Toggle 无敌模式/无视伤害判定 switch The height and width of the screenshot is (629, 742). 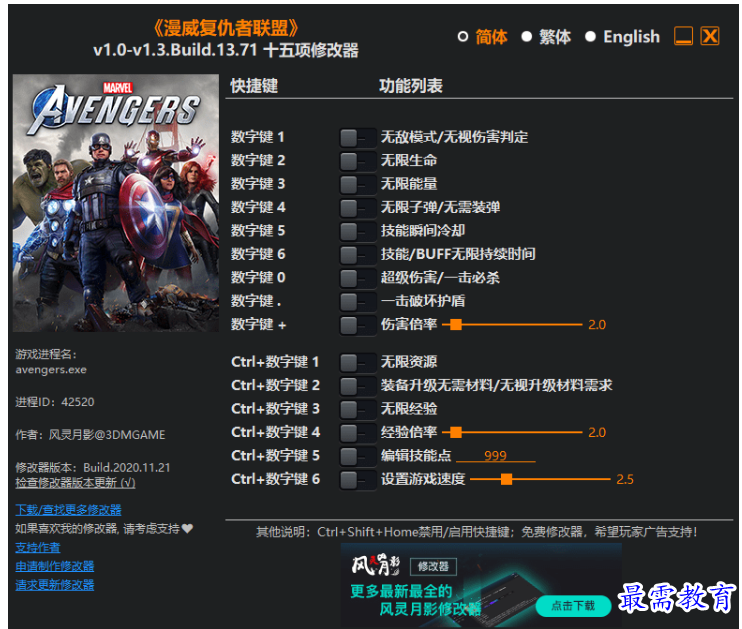click(x=358, y=138)
